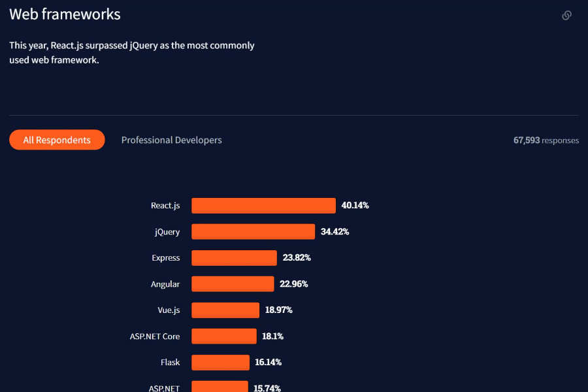Click the "22.96%" value

[294, 284]
